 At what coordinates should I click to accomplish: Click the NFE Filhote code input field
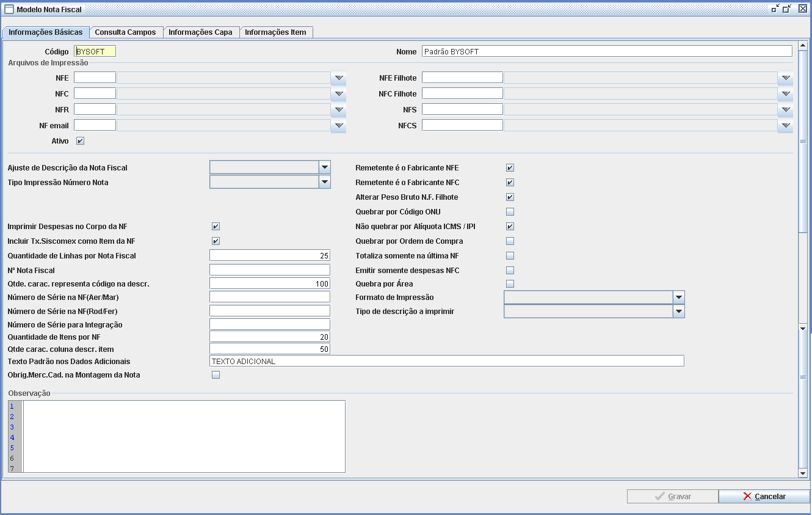[462, 78]
